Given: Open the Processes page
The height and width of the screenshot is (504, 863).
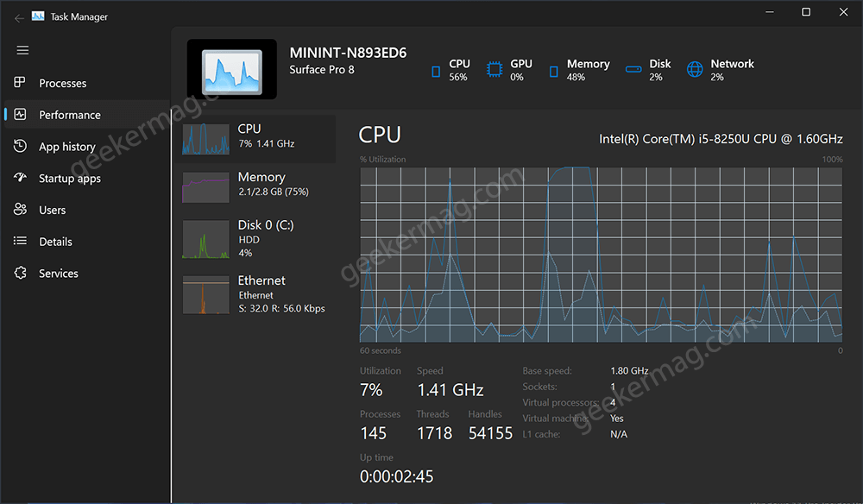Looking at the screenshot, I should tap(87, 83).
